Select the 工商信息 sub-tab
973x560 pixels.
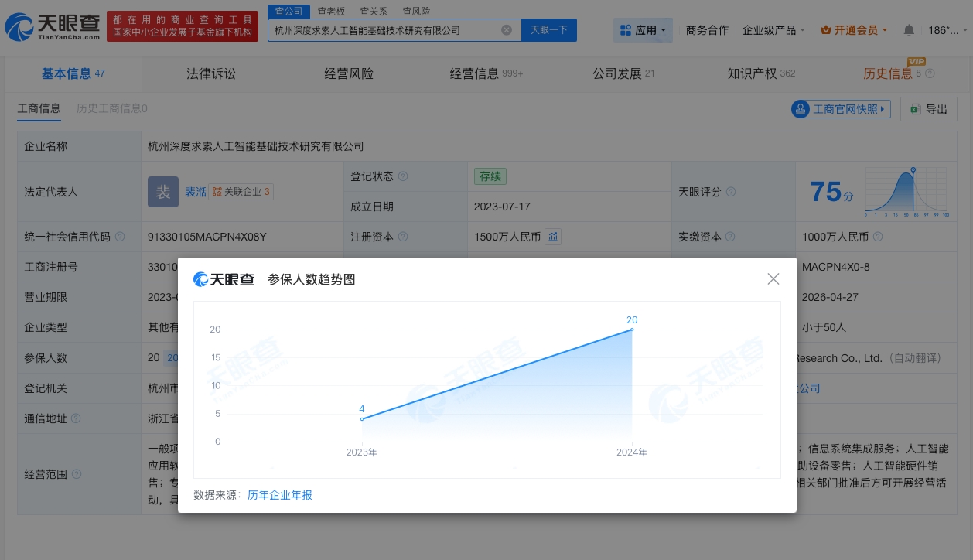click(x=39, y=108)
